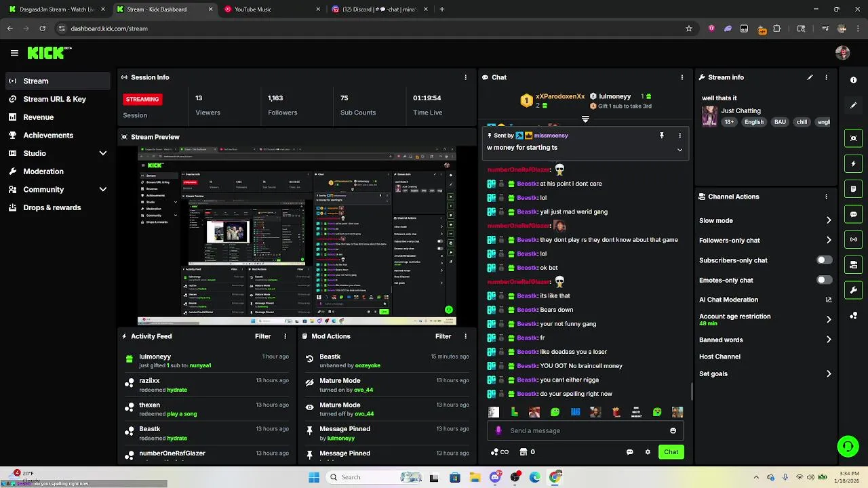The image size is (868, 488).
Task: Unpin the pinned chat message
Action: tap(662, 136)
